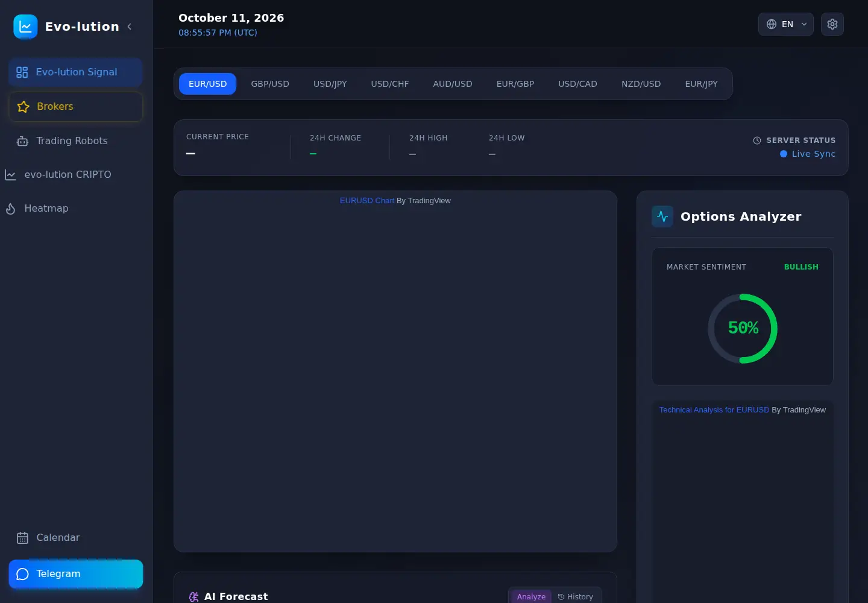Open the EURUSD Chart TradingView link
The width and height of the screenshot is (868, 603).
click(367, 201)
